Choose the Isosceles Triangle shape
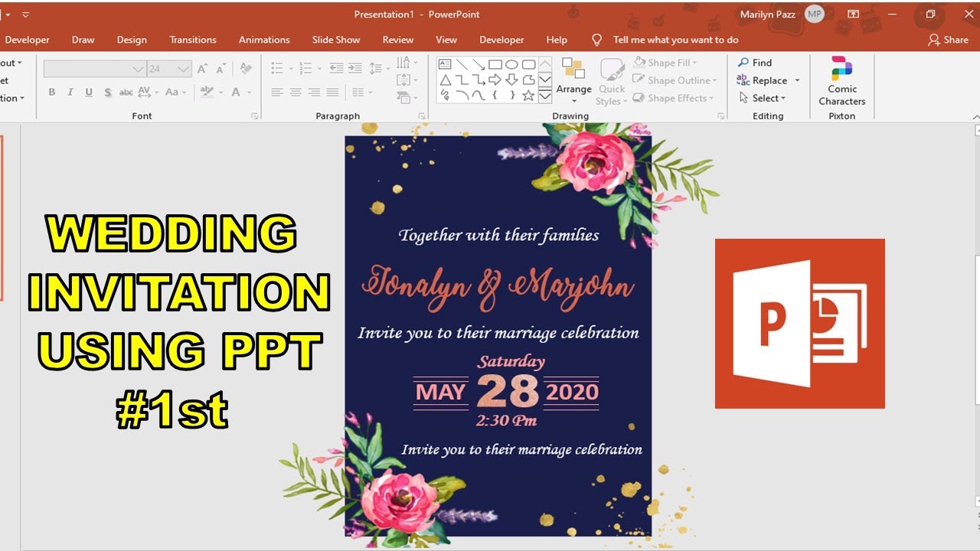Viewport: 980px width, 551px height. pos(446,80)
